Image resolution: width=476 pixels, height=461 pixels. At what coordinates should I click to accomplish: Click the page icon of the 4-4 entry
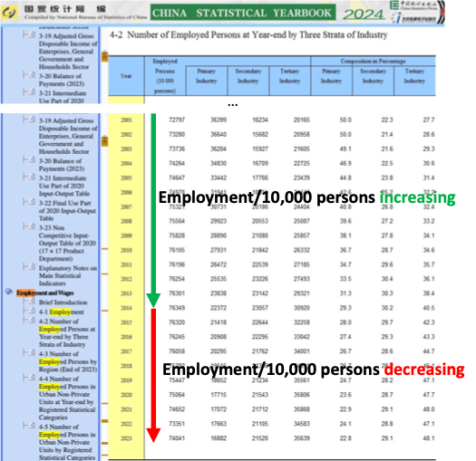[x=33, y=378]
